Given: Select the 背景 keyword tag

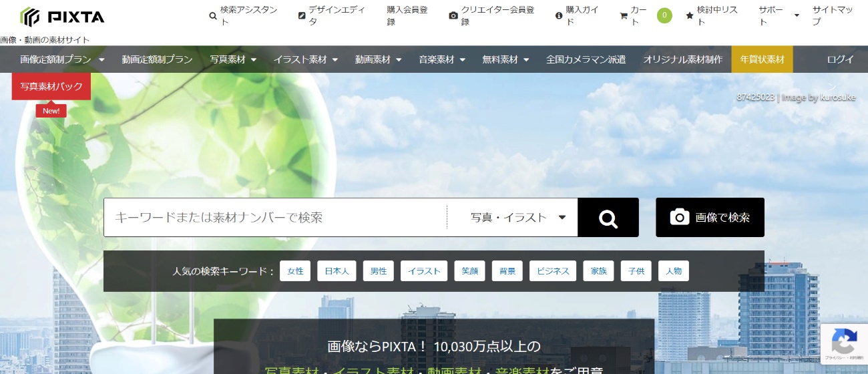Looking at the screenshot, I should [x=507, y=271].
